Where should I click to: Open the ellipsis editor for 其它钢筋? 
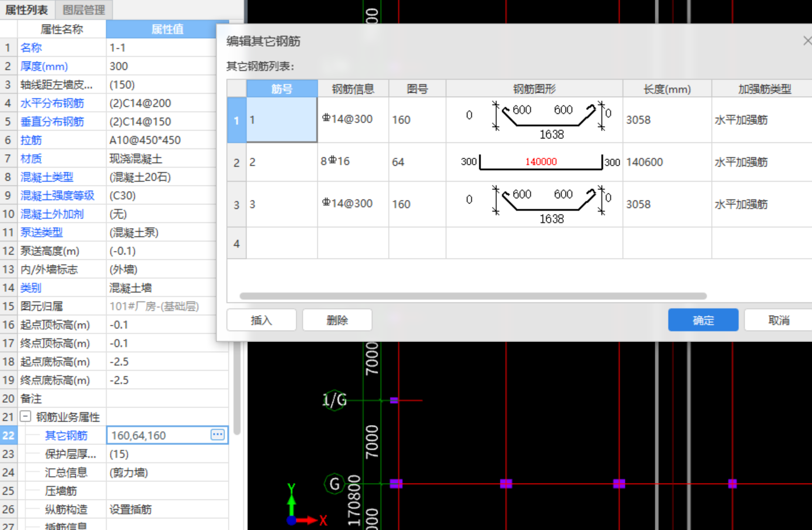click(x=218, y=435)
